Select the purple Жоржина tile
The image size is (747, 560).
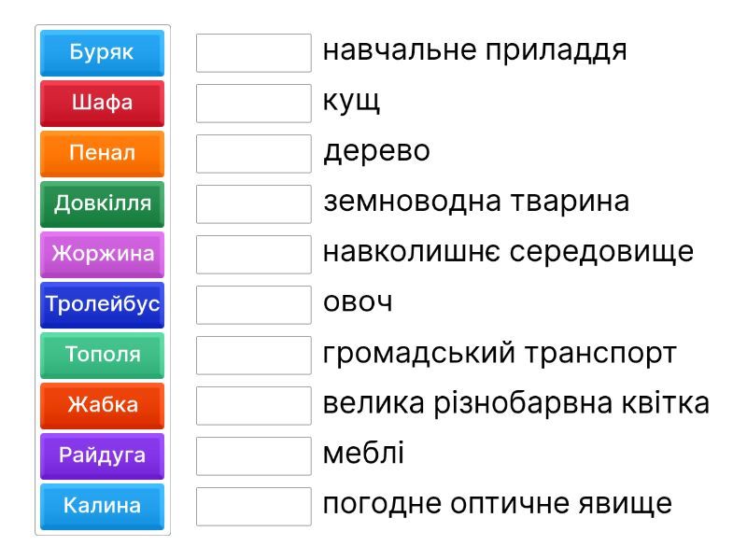tap(102, 254)
